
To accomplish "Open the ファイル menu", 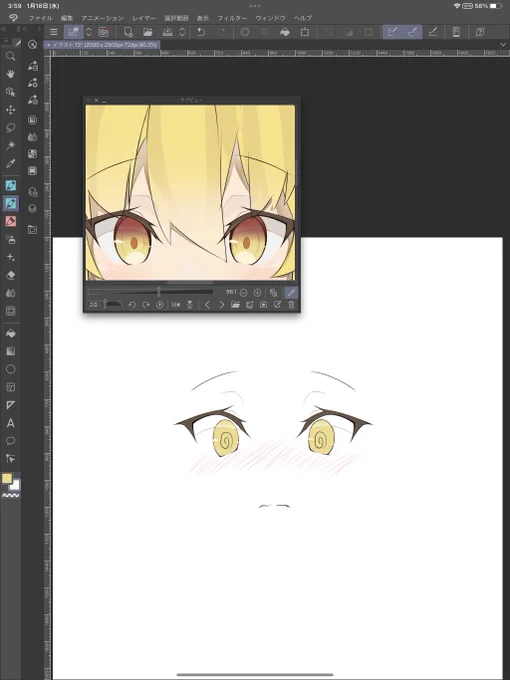I will 40,18.
